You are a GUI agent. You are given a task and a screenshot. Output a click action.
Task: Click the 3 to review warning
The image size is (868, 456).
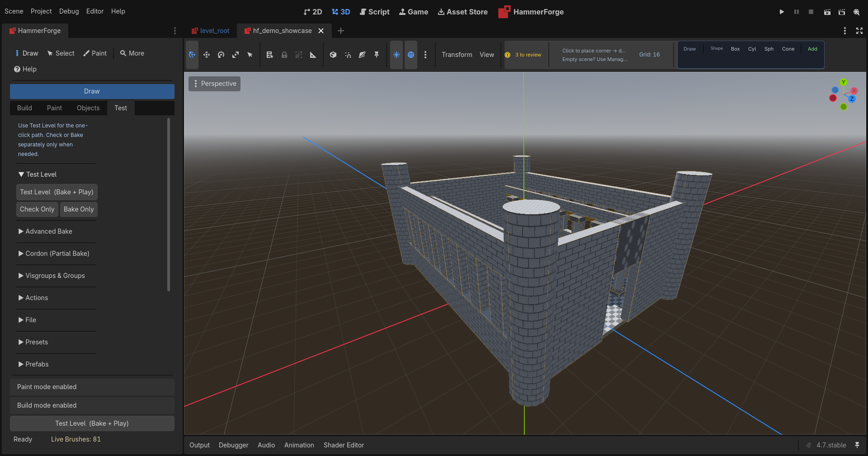[x=523, y=55]
